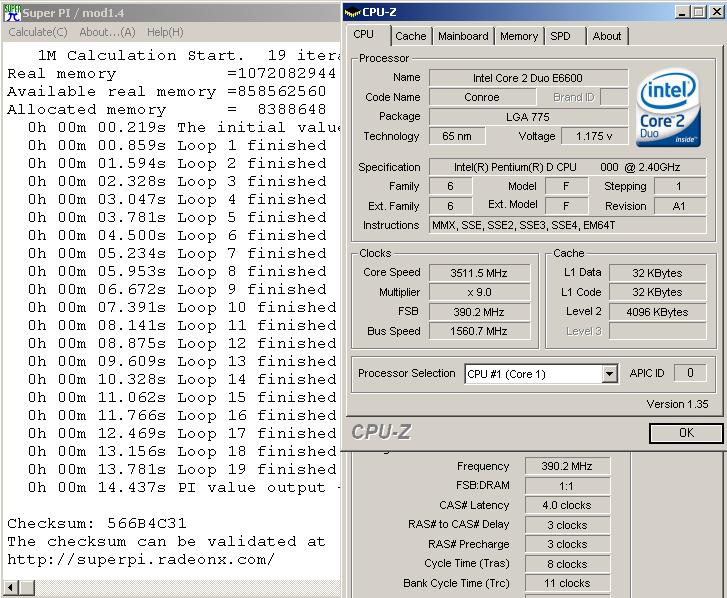The height and width of the screenshot is (598, 727).
Task: Expand the Processor Selection dropdown arrow
Action: click(609, 374)
